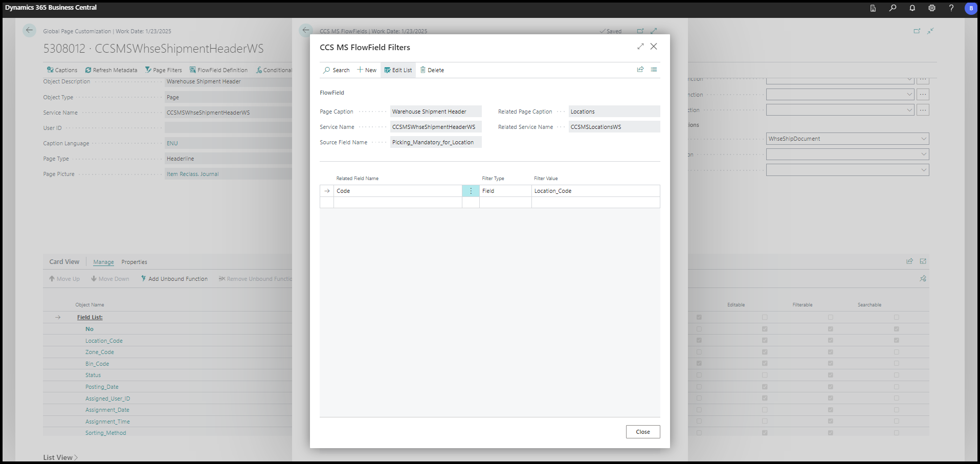Open Business Central global search
Viewport: 980px width, 464px height.
[x=892, y=8]
